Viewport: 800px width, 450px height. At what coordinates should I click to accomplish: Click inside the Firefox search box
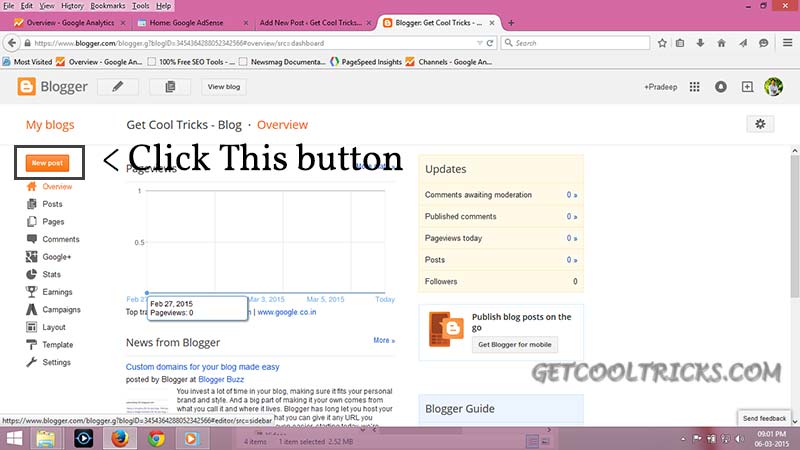tap(576, 43)
